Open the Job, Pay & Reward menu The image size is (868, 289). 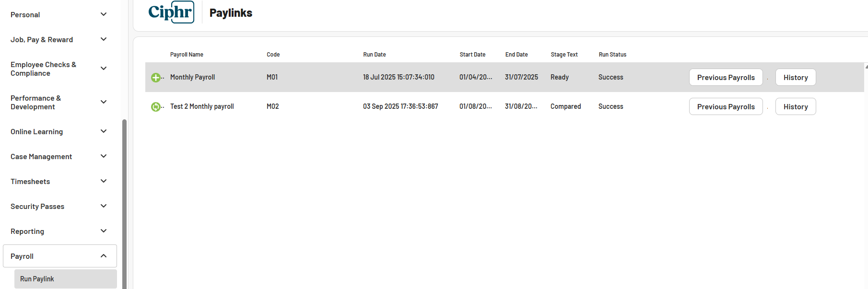[42, 40]
